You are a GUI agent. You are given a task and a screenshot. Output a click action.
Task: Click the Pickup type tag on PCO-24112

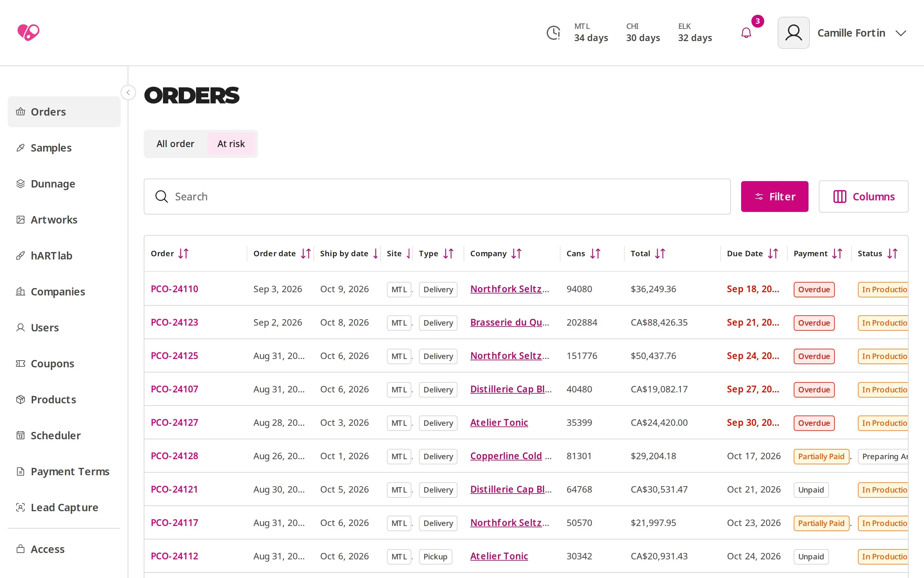point(435,556)
